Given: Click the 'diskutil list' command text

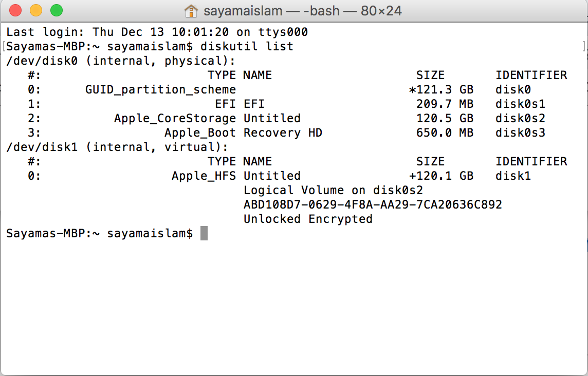Looking at the screenshot, I should [x=247, y=47].
